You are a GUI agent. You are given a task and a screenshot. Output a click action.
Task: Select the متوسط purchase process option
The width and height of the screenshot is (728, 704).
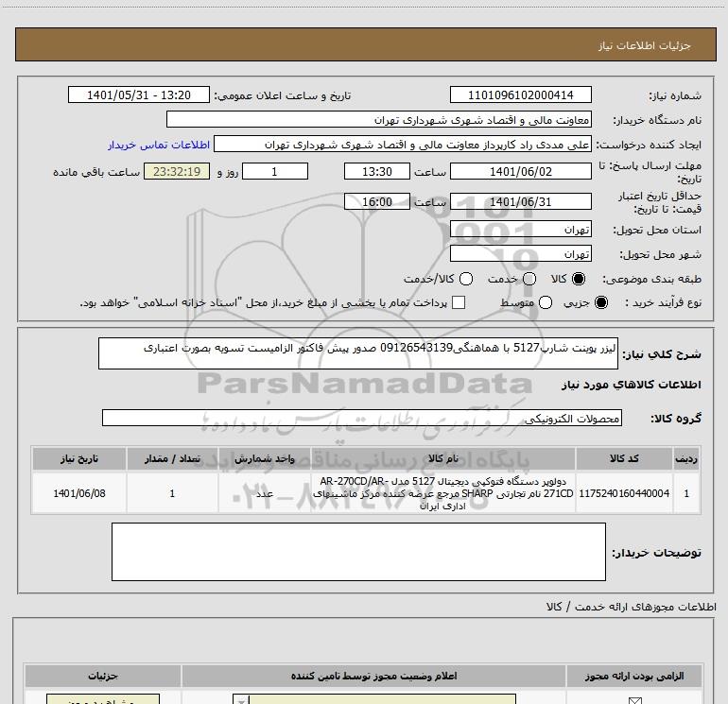pyautogui.click(x=546, y=302)
